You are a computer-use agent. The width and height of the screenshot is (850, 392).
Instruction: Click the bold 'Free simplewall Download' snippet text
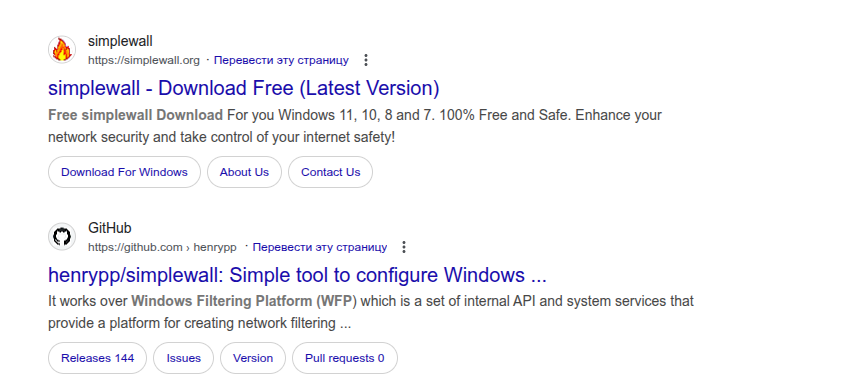point(136,115)
